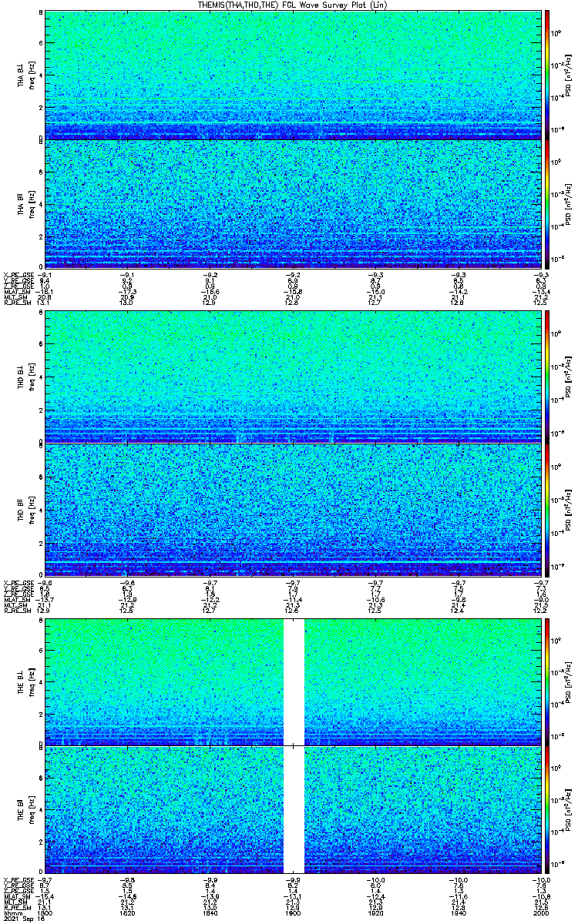The height and width of the screenshot is (924, 578).
Task: Click the PSD color bar beside THA B-perpendicular panel
Action: point(547,75)
